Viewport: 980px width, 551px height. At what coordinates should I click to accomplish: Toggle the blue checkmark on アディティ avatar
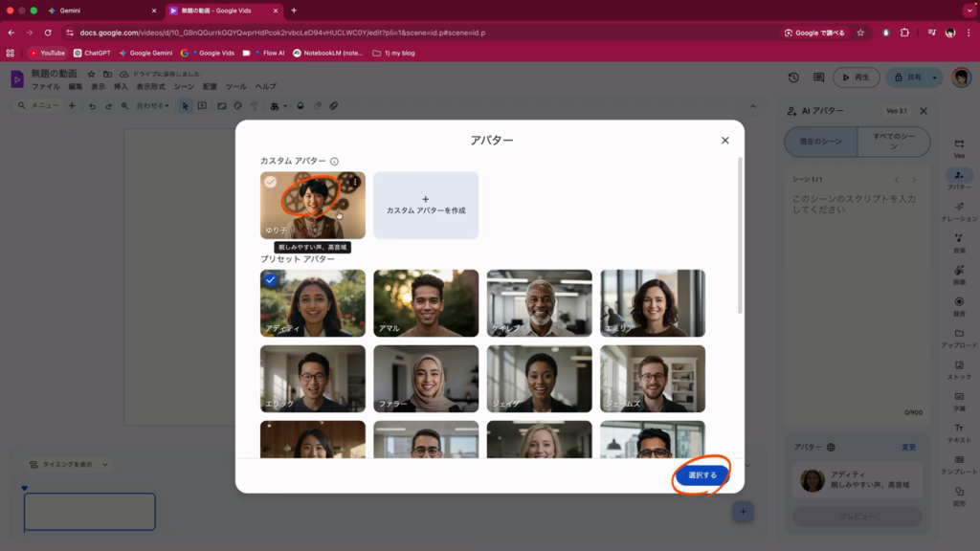[271, 280]
